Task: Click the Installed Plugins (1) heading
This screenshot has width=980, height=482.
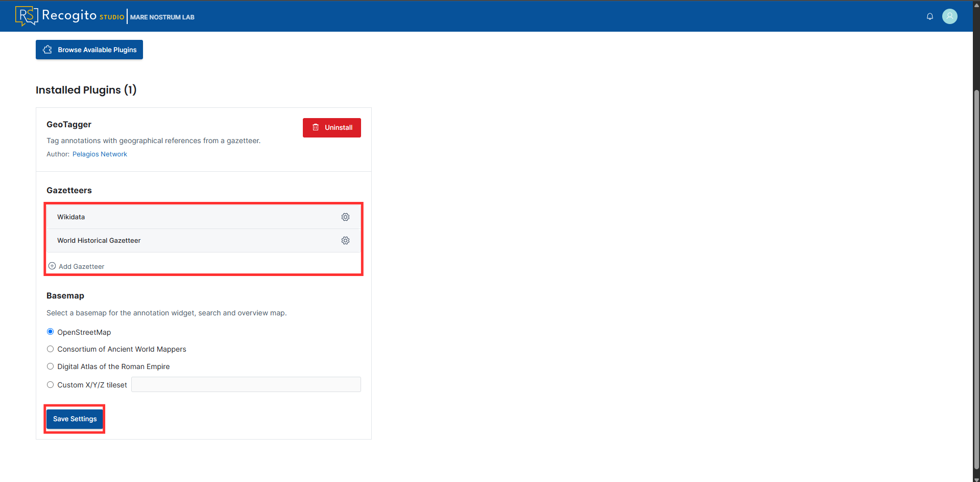Action: 86,90
